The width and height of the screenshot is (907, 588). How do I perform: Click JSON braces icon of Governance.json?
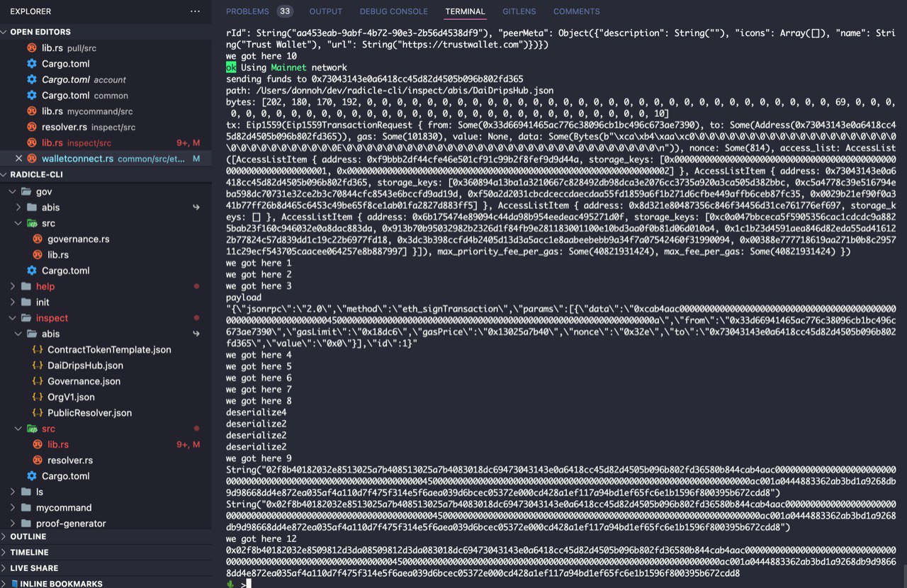point(38,381)
